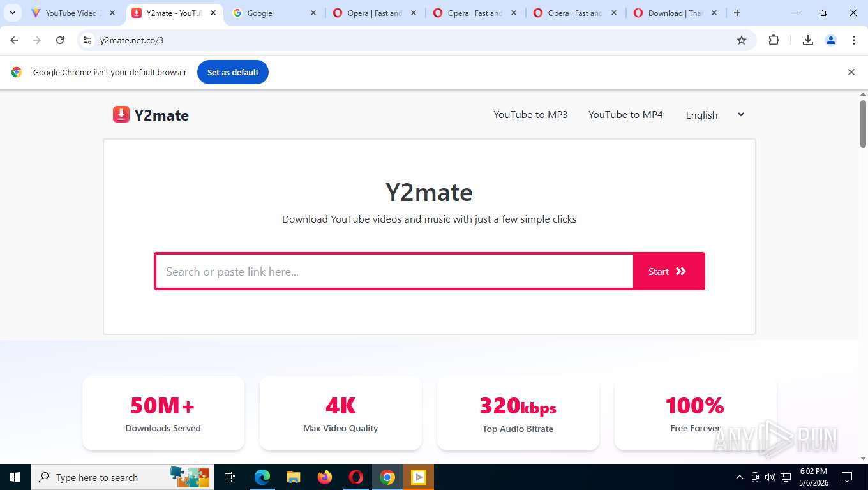
Task: Focus the Search or paste link field
Action: coord(394,271)
